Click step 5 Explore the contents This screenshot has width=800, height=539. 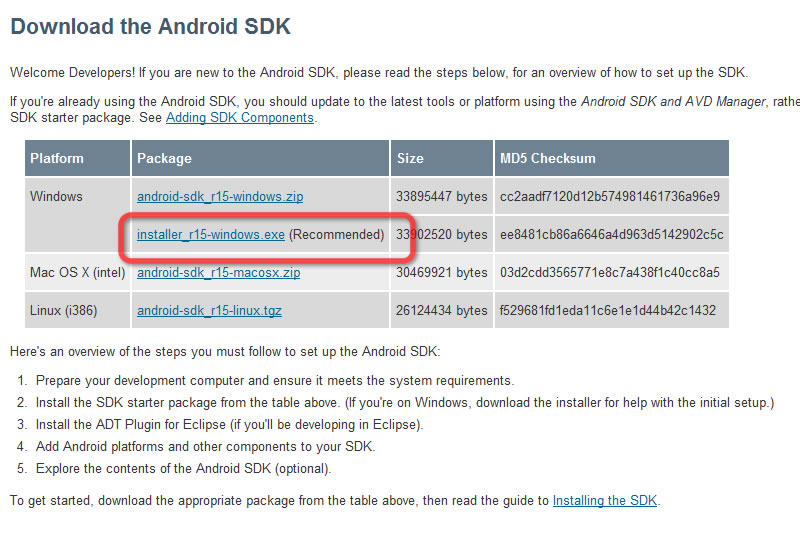tap(184, 469)
